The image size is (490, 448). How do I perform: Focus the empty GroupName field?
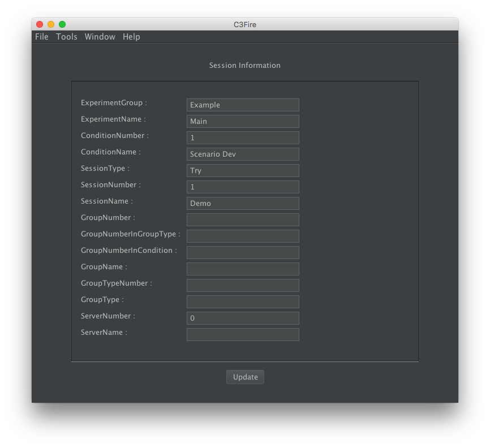click(x=243, y=269)
